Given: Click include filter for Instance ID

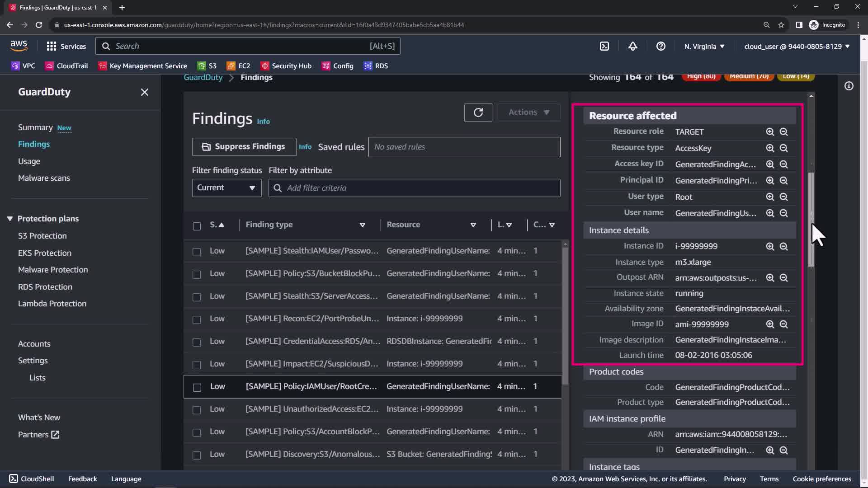Looking at the screenshot, I should 770,246.
